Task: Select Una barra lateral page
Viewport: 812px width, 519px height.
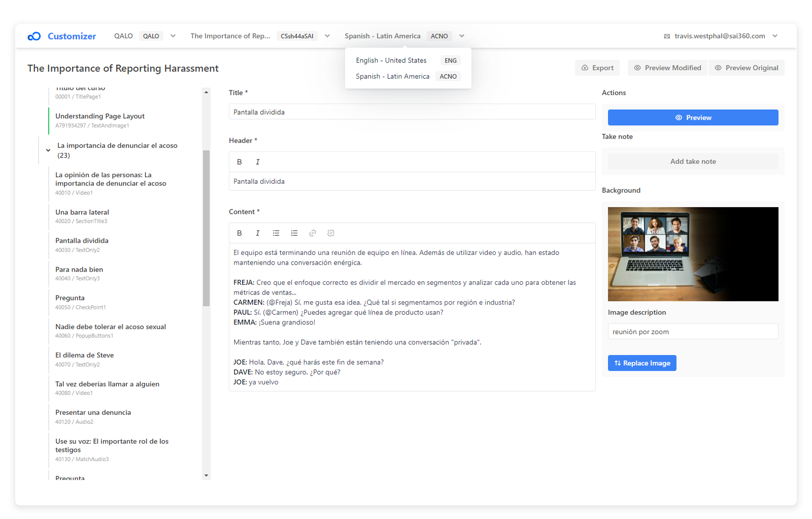Action: point(122,216)
